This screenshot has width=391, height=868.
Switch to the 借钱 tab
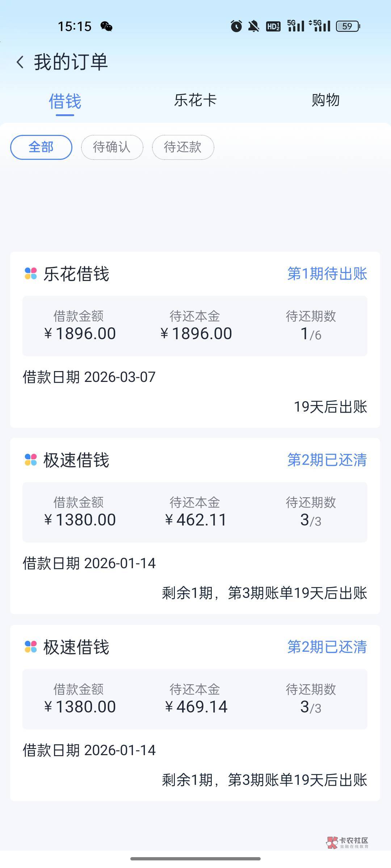point(65,101)
